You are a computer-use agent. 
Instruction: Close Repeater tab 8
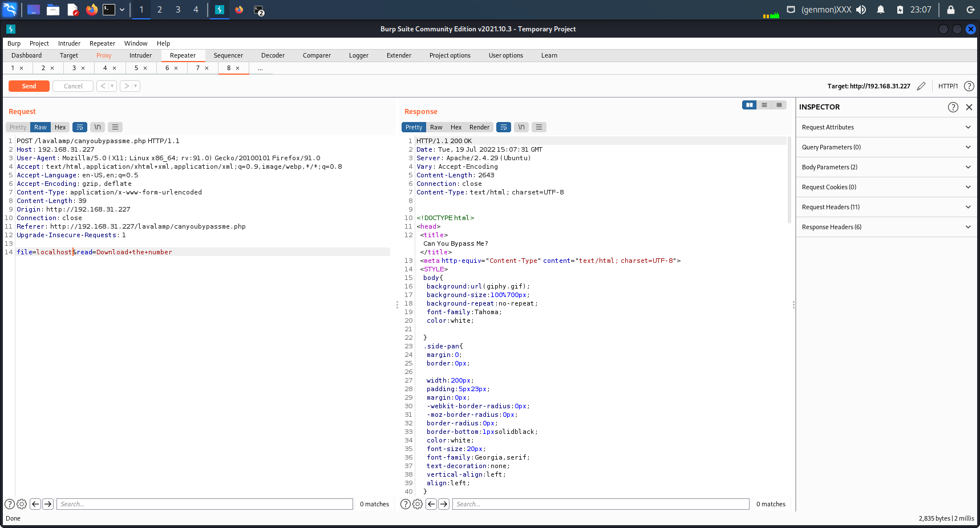point(238,68)
